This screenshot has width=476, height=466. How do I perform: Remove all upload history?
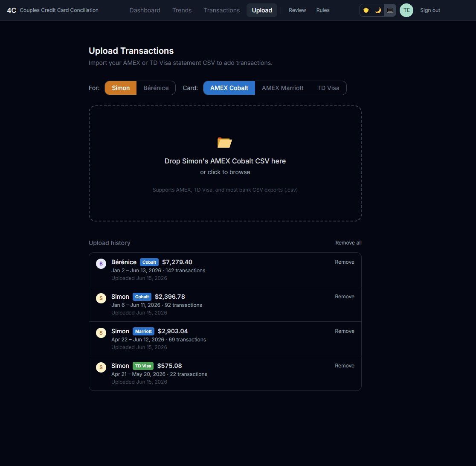point(348,243)
